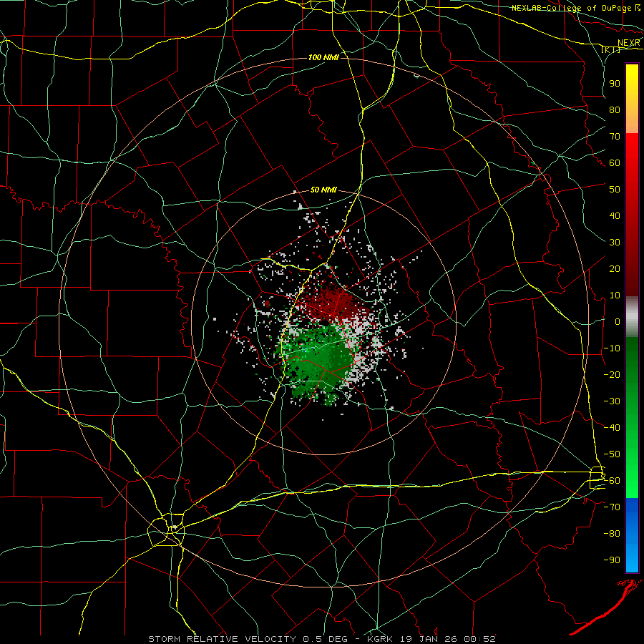Pick the light blue bottom color bar segment
Screen dimensions: 644x644
pyautogui.click(x=632, y=559)
